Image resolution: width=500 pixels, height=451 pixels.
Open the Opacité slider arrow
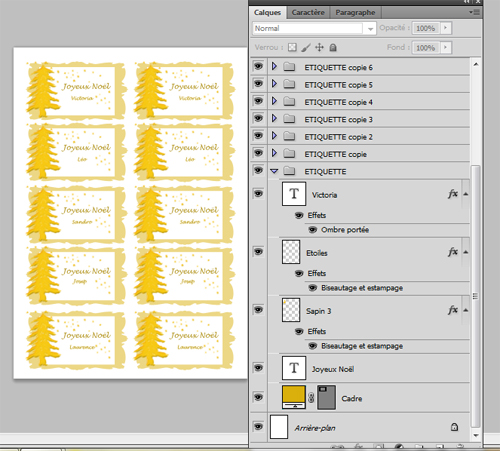coord(446,28)
